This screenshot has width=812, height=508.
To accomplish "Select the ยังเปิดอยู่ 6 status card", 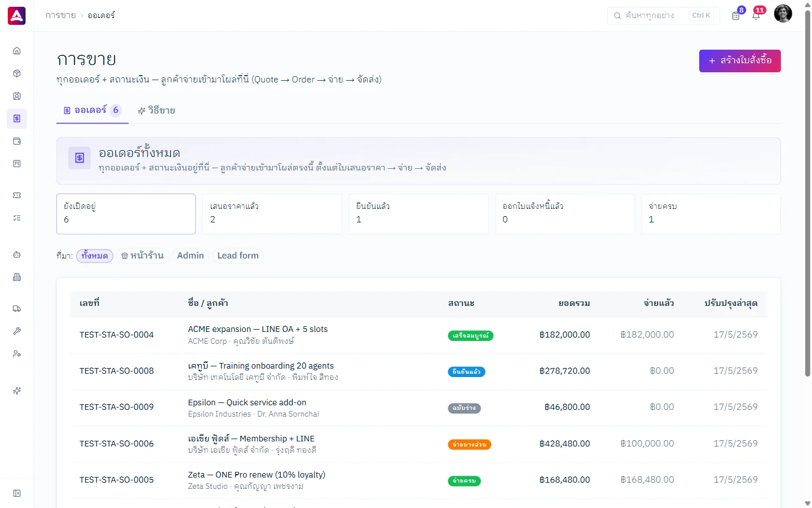I will [126, 214].
